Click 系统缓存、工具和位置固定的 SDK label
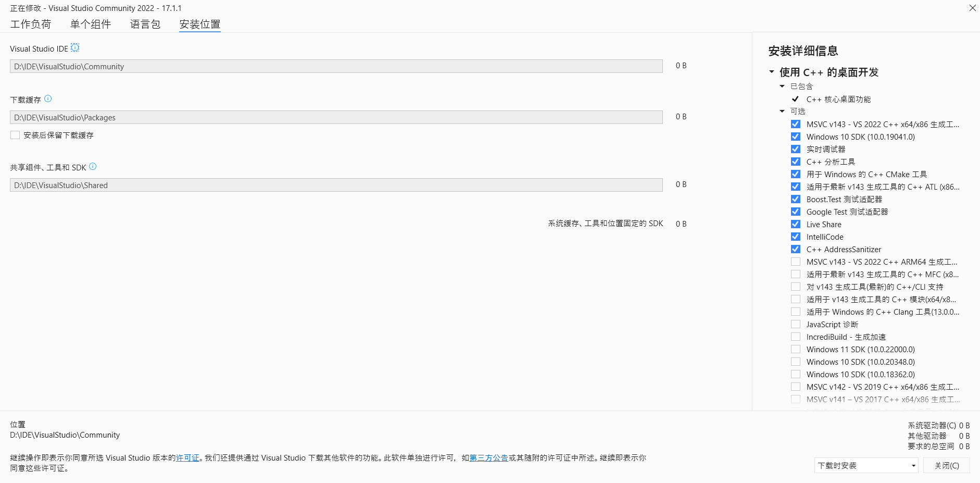Screen dimensions: 980x483 point(605,223)
